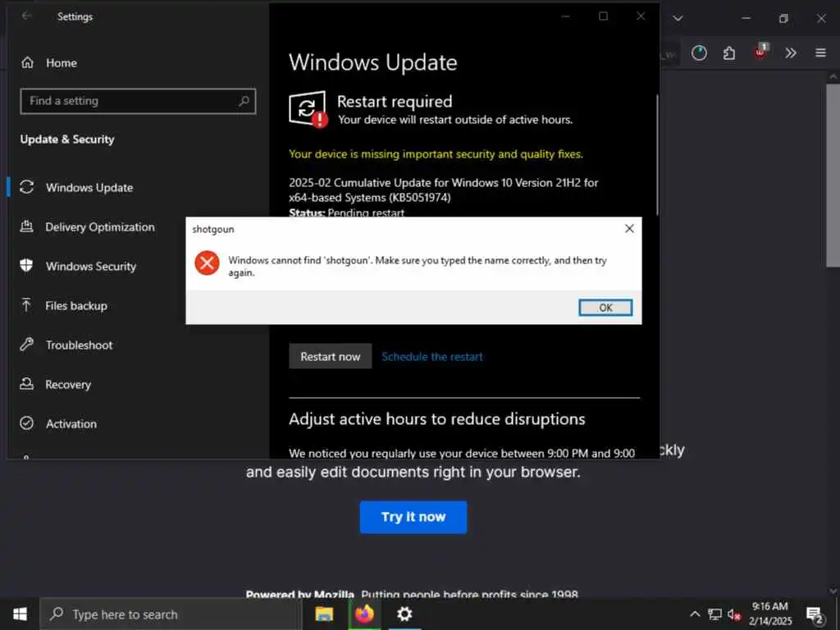Click the Find a setting search box
The height and width of the screenshot is (630, 840).
138,101
